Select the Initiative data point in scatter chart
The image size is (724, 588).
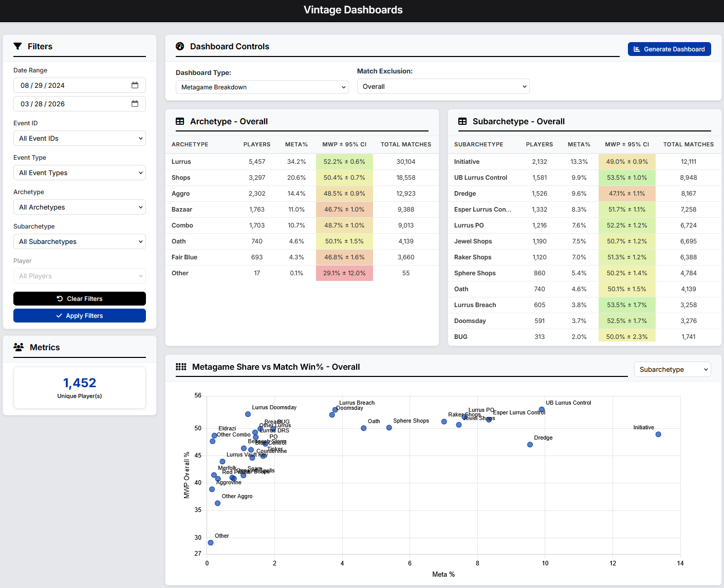[x=658, y=434]
